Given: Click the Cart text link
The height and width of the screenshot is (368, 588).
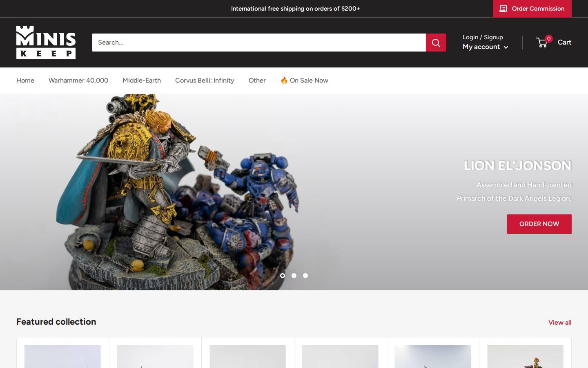Looking at the screenshot, I should pos(564,43).
